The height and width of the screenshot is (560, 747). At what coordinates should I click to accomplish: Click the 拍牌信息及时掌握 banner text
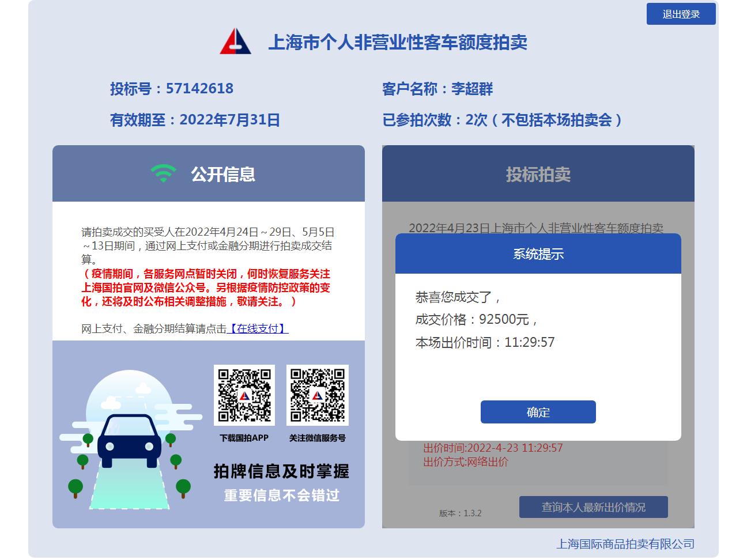pyautogui.click(x=281, y=471)
